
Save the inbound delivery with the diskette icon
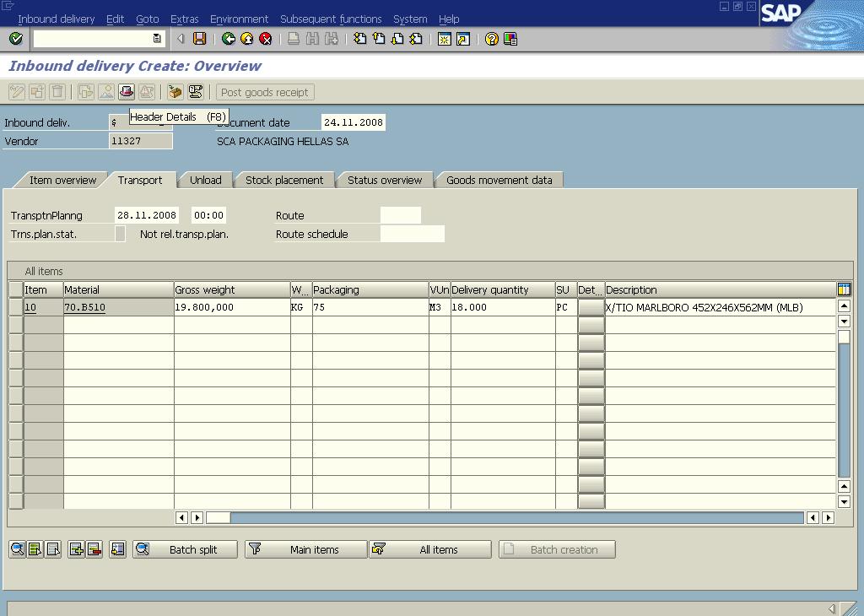point(199,39)
